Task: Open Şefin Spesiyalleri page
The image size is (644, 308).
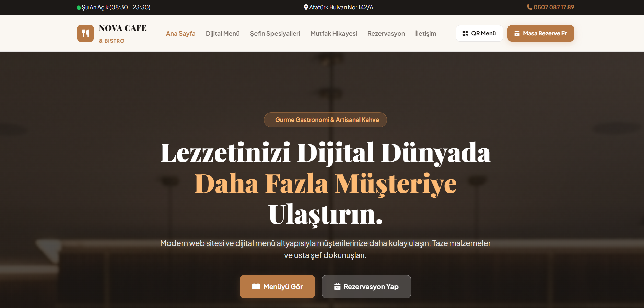Action: tap(275, 33)
